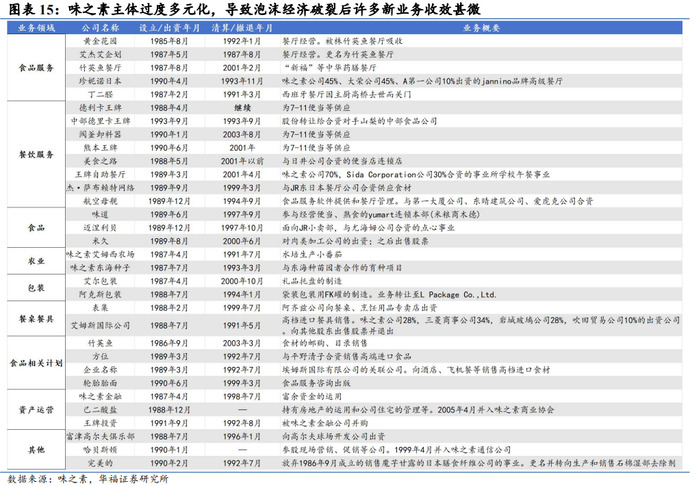Click the date 2003年8月
700x486 pixels.
(242, 134)
